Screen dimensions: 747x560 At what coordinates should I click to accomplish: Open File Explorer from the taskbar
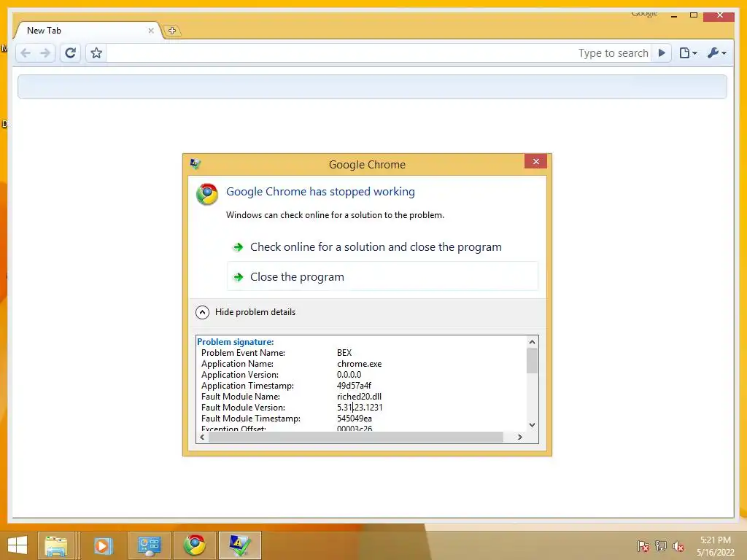[55, 545]
